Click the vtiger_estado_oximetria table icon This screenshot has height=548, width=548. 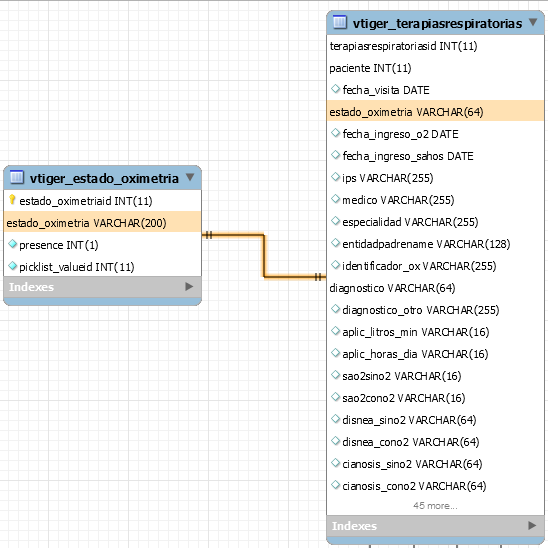point(16,177)
